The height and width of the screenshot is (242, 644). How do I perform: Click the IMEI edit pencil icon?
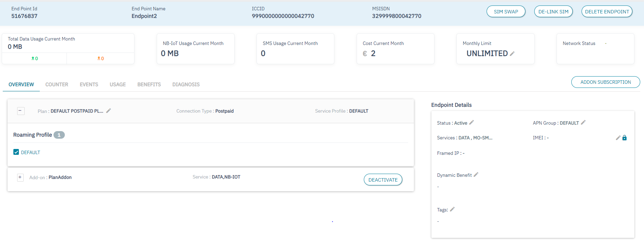[x=618, y=138]
